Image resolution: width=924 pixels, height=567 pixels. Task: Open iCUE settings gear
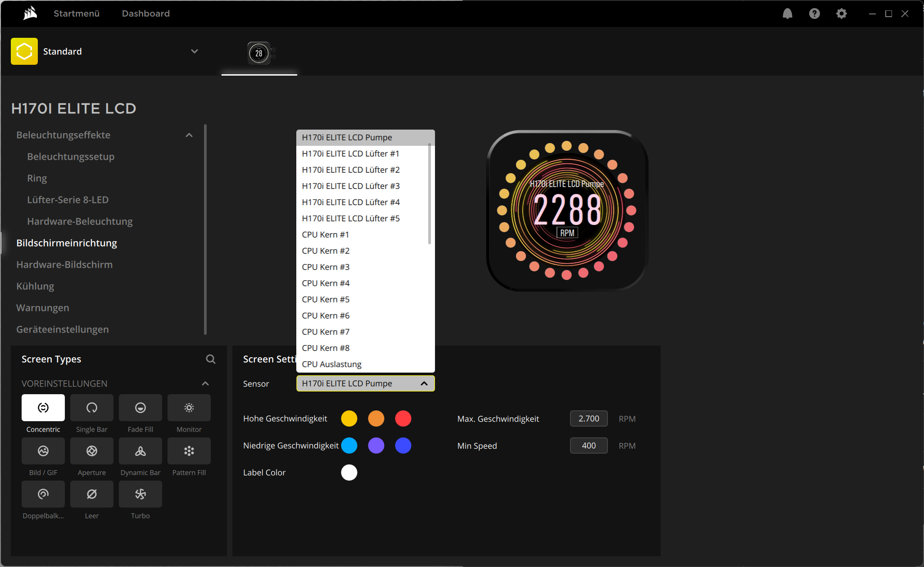pyautogui.click(x=842, y=13)
